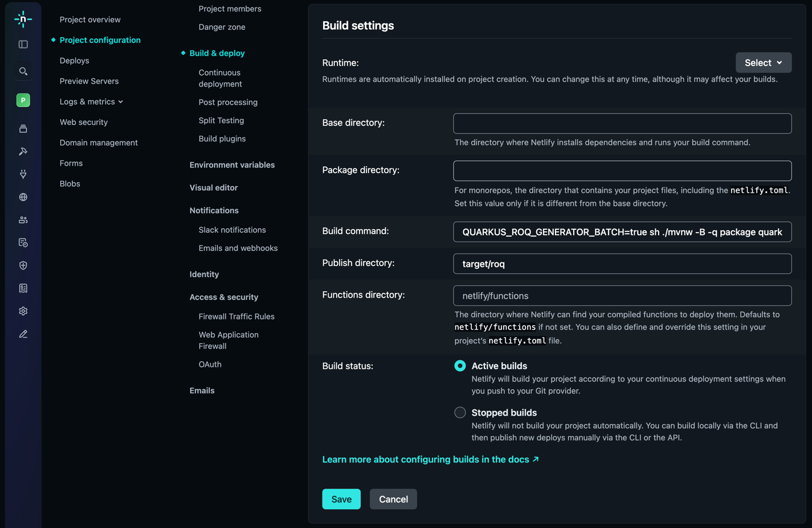Open the Domains globe icon
The image size is (812, 528).
coord(23,197)
